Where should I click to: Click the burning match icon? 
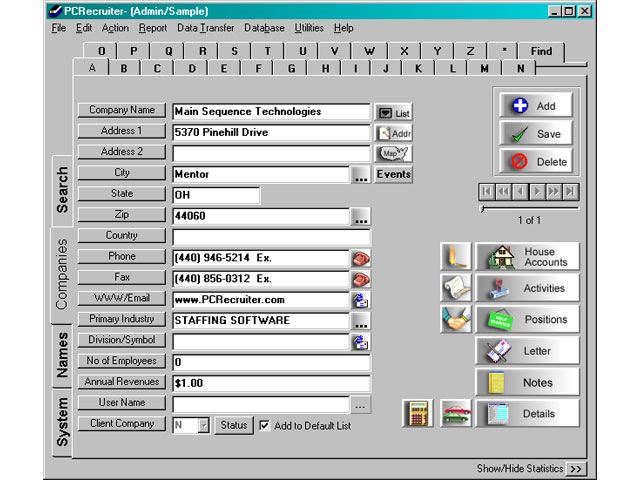[456, 256]
